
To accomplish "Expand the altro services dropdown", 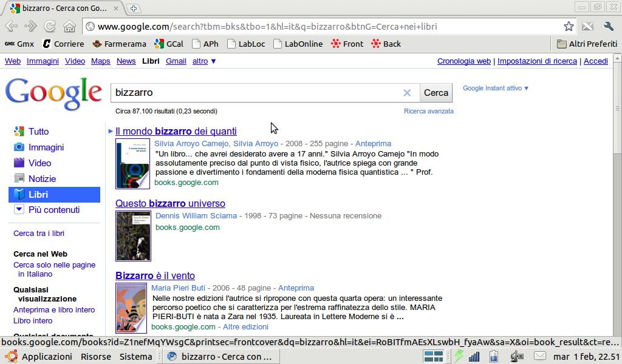I will coord(204,61).
